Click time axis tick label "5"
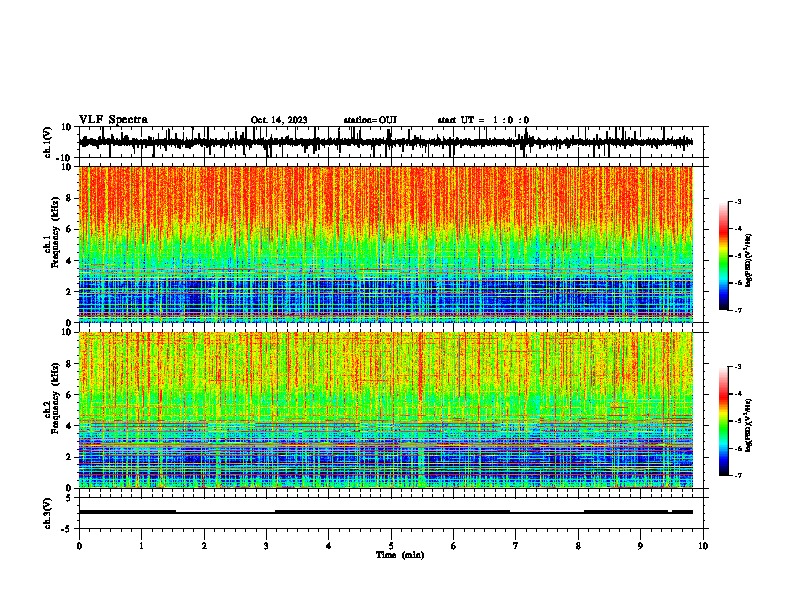This screenshot has width=792, height=612. pos(391,546)
